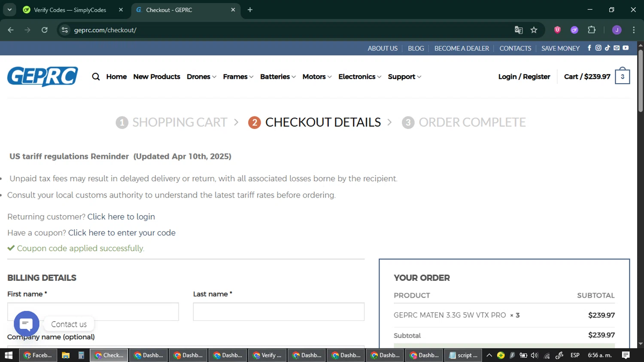The width and height of the screenshot is (644, 362).
Task: Click the ESP keyboard language indicator
Action: click(x=575, y=355)
